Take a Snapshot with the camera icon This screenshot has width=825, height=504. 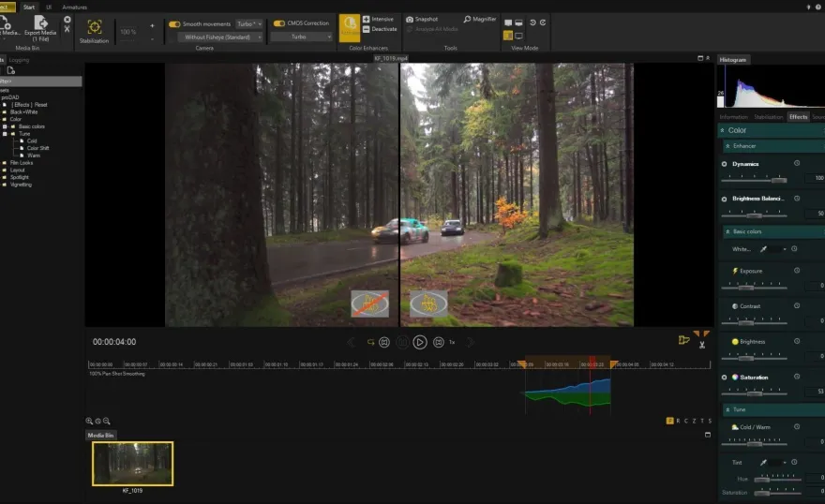410,19
